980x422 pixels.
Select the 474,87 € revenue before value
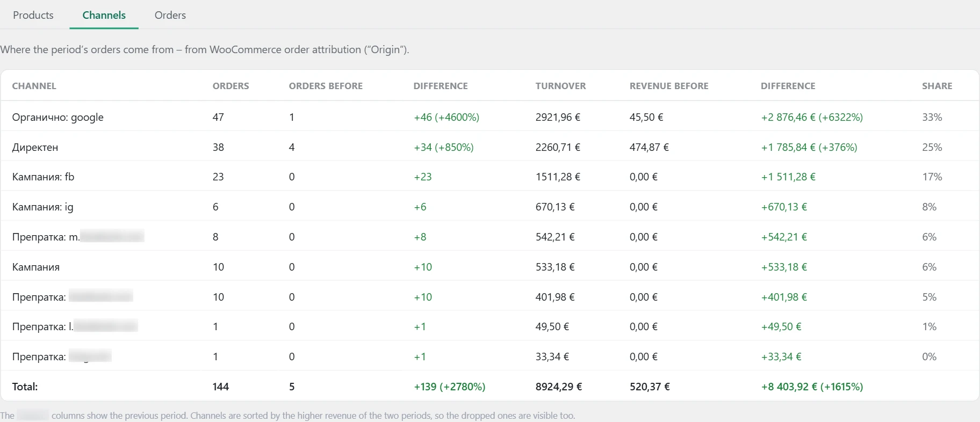click(649, 147)
